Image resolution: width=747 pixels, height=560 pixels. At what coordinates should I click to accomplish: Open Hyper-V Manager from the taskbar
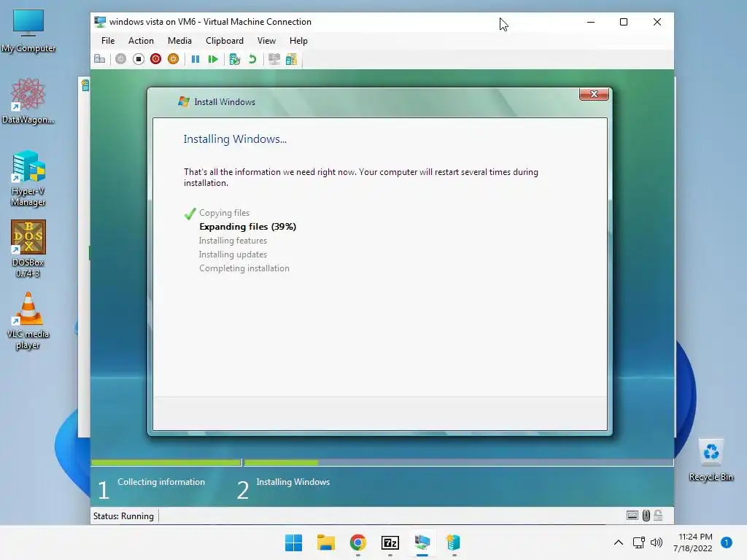click(x=454, y=542)
